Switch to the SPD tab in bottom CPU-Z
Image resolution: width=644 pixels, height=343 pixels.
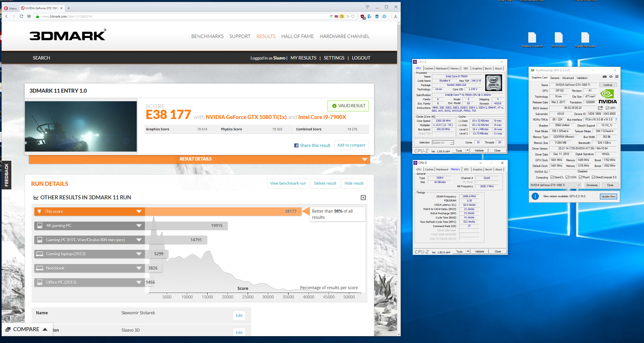[x=466, y=170]
